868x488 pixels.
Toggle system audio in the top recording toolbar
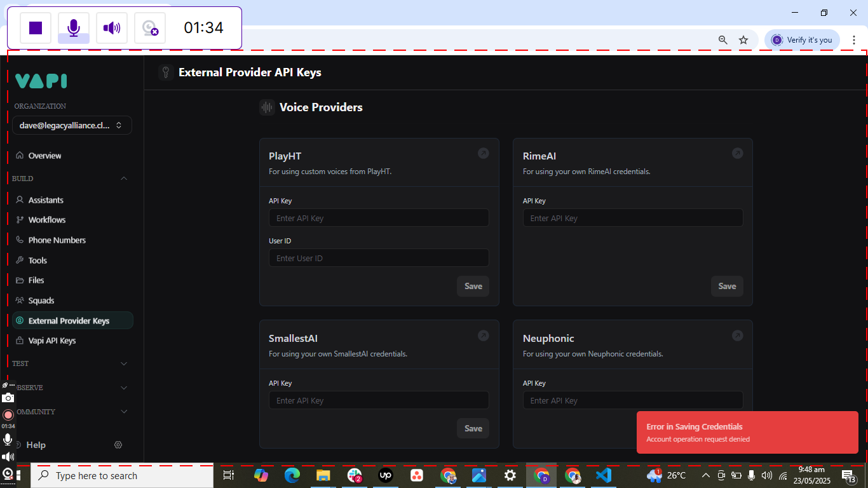coord(112,28)
